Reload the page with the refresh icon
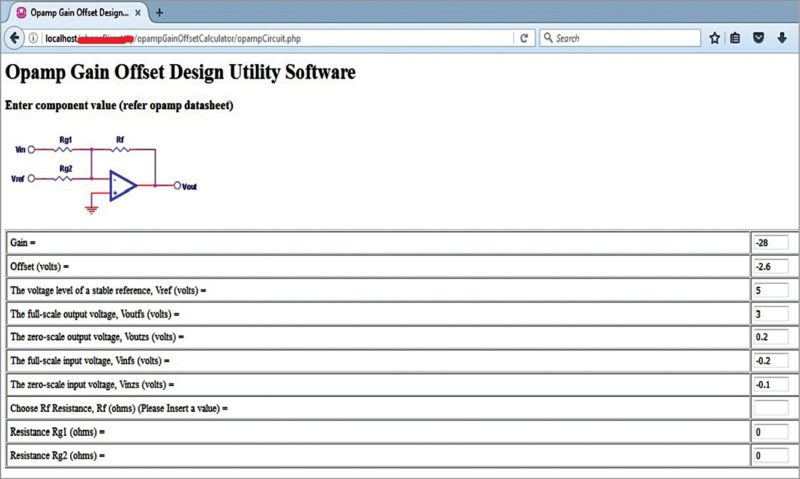Viewport: 800px width, 479px height. pyautogui.click(x=524, y=38)
